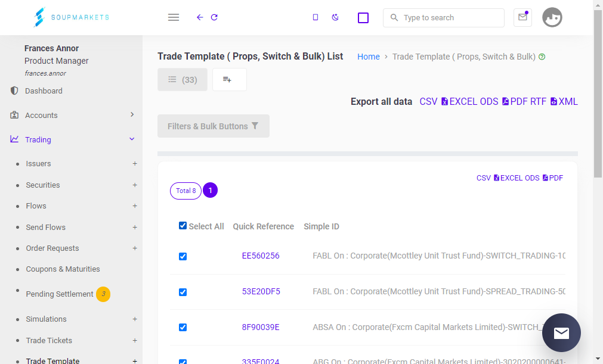Image resolution: width=603 pixels, height=364 pixels.
Task: Download table CSV link above Simple ID
Action: click(483, 178)
